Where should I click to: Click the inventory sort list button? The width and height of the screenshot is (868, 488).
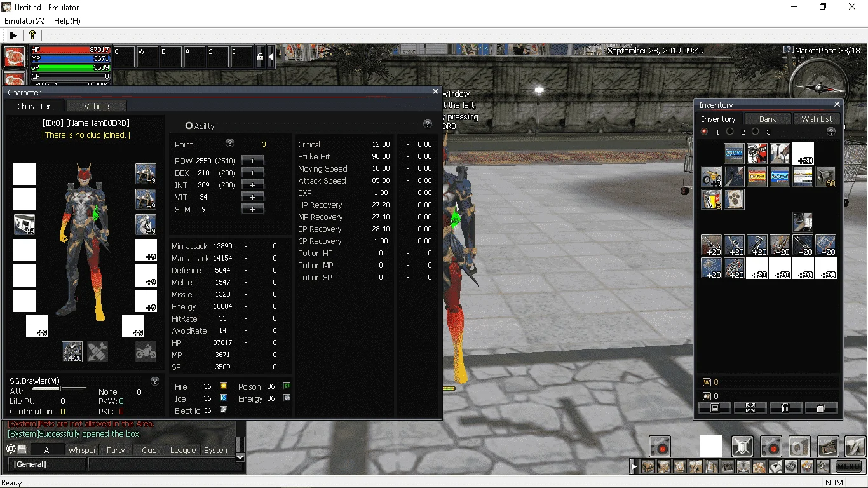(x=715, y=408)
